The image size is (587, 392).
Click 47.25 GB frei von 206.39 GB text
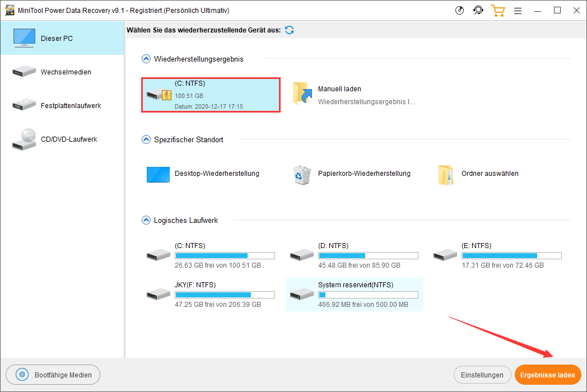point(217,305)
